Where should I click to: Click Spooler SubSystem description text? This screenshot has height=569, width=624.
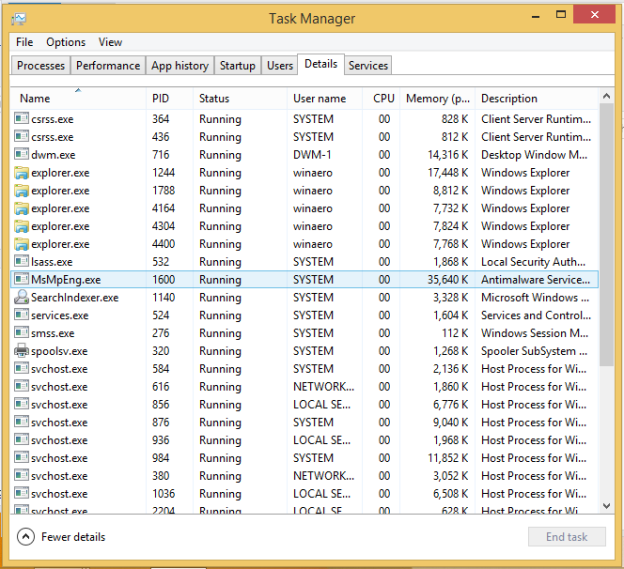(534, 351)
